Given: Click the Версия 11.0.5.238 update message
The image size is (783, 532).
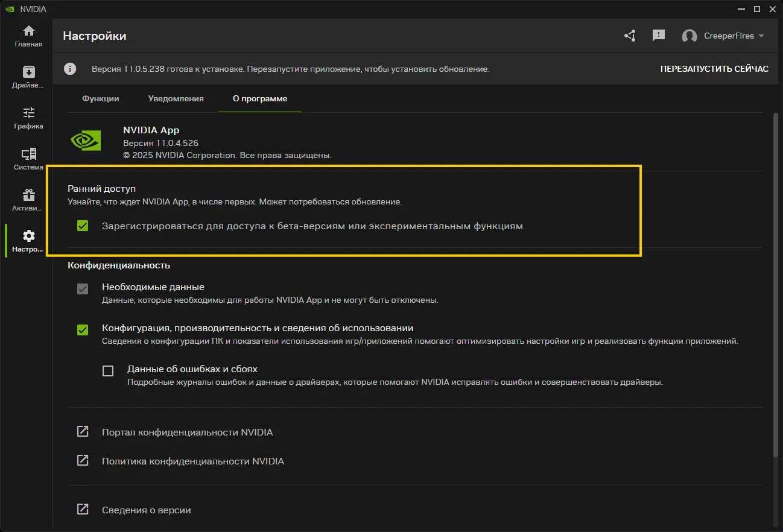Looking at the screenshot, I should [290, 69].
